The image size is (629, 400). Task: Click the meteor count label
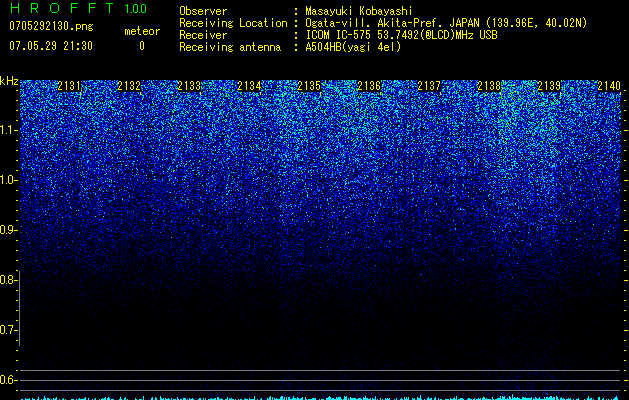pos(142,31)
